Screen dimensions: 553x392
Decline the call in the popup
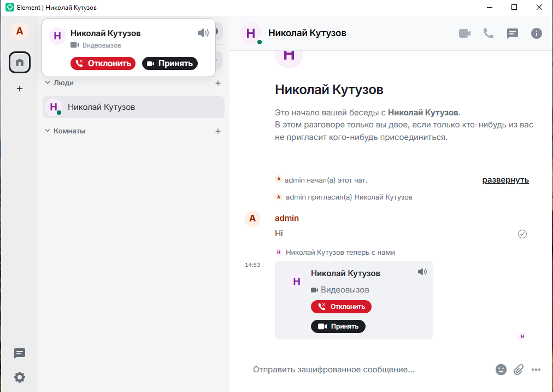pyautogui.click(x=103, y=63)
